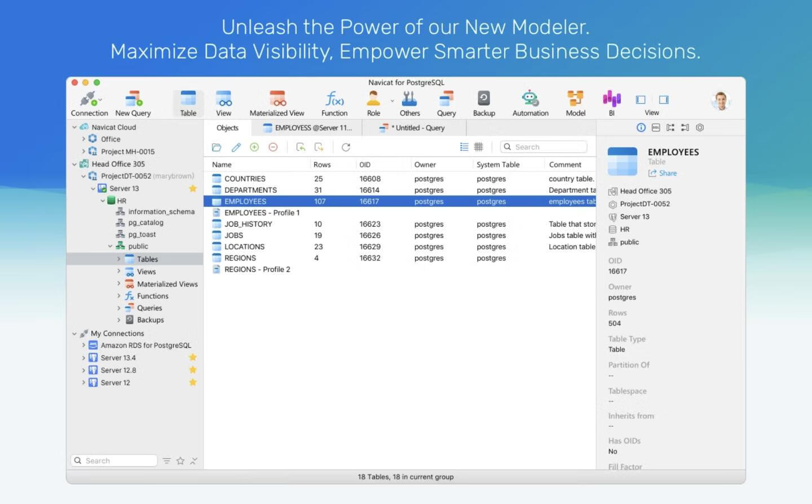Screen dimensions: 812x504
Task: Show the general info panel icon
Action: point(641,128)
